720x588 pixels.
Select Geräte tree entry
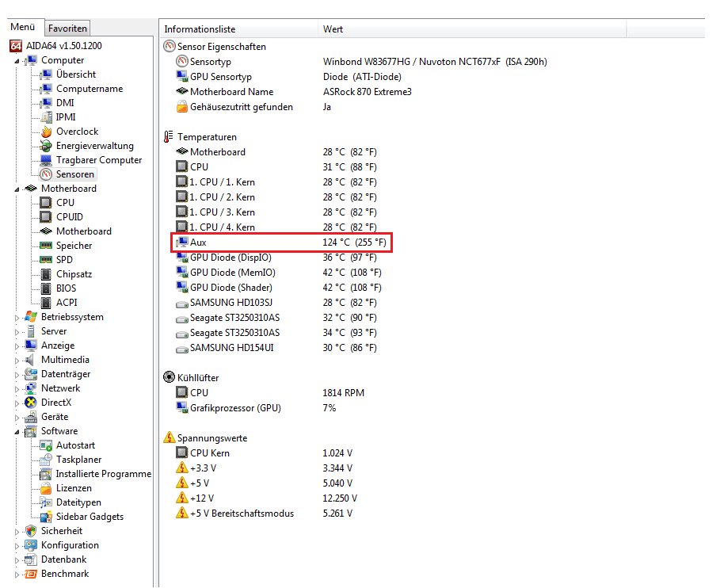tap(55, 417)
